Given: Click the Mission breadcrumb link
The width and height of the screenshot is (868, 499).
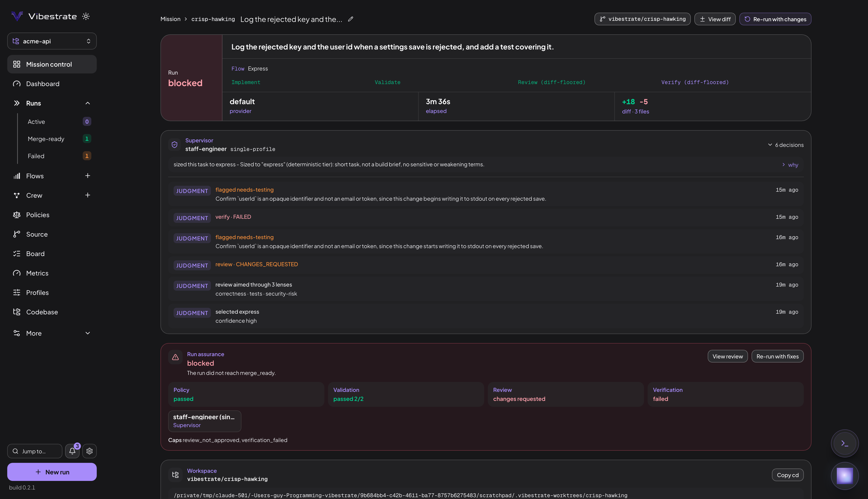Looking at the screenshot, I should tap(170, 19).
